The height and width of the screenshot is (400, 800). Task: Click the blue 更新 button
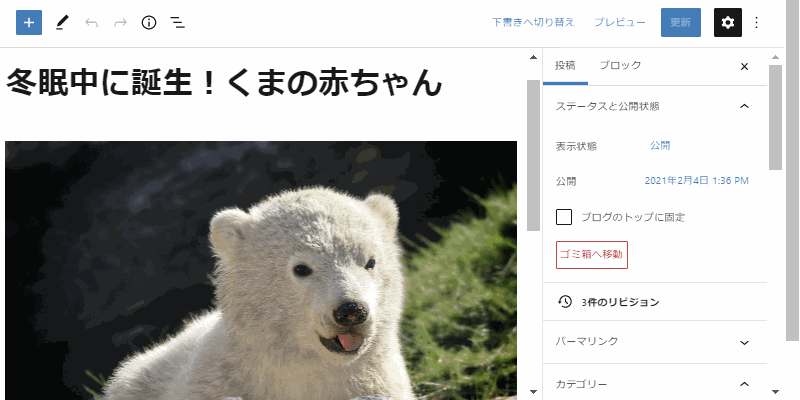click(x=681, y=22)
